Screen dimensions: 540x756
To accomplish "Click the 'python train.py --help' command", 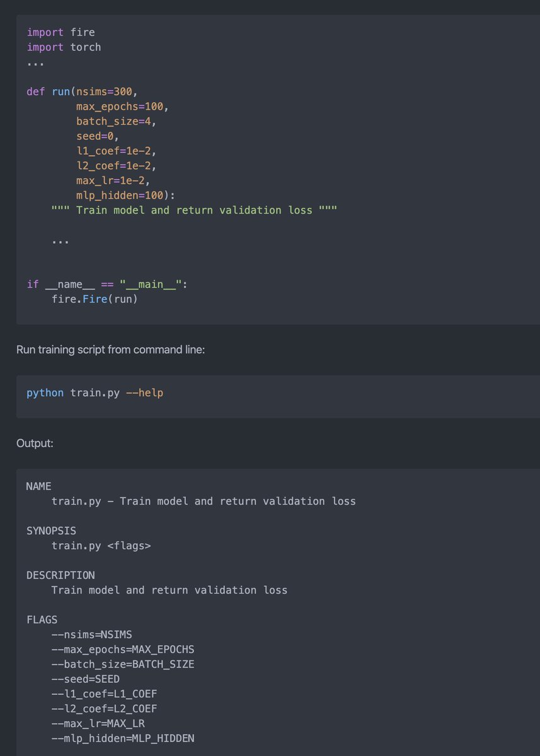I will pos(95,392).
